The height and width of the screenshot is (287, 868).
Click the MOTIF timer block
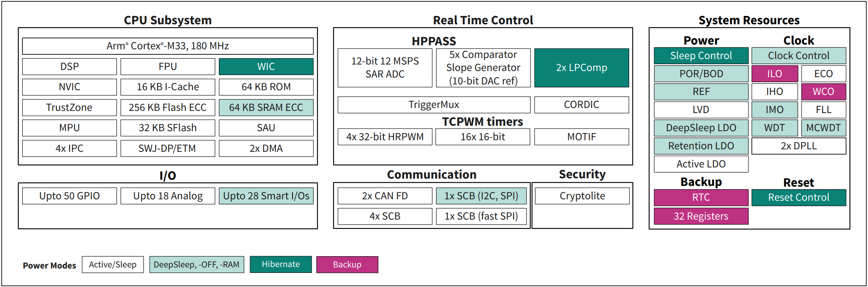(581, 137)
